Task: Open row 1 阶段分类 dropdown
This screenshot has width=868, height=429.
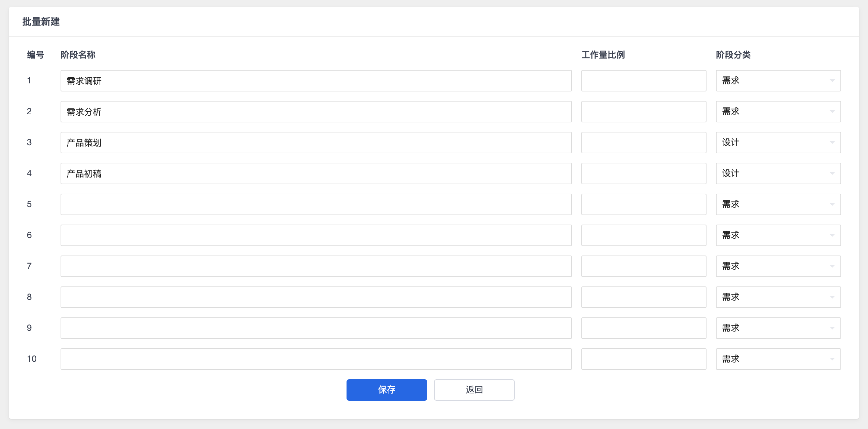Action: pyautogui.click(x=778, y=80)
